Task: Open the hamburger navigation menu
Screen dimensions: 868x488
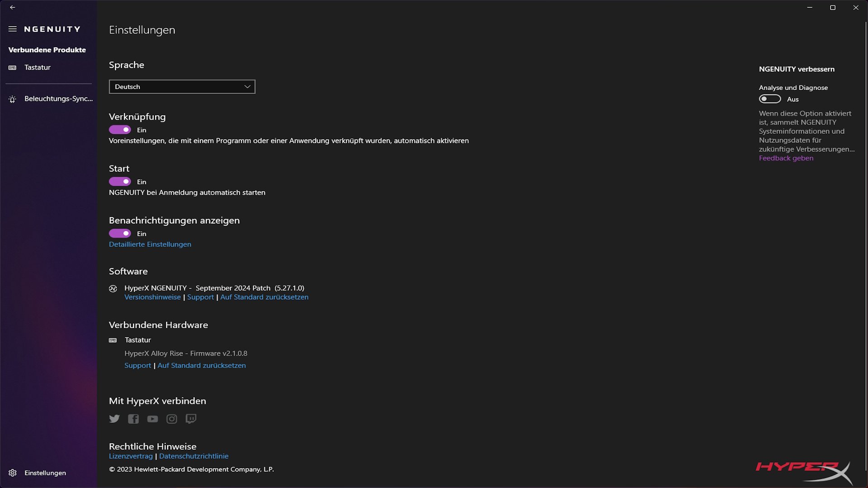Action: (x=13, y=29)
